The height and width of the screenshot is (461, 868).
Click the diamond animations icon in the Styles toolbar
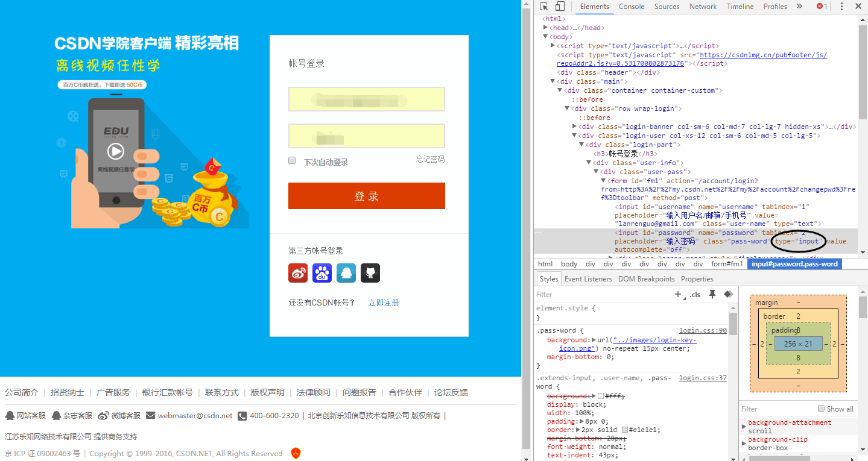[x=728, y=294]
